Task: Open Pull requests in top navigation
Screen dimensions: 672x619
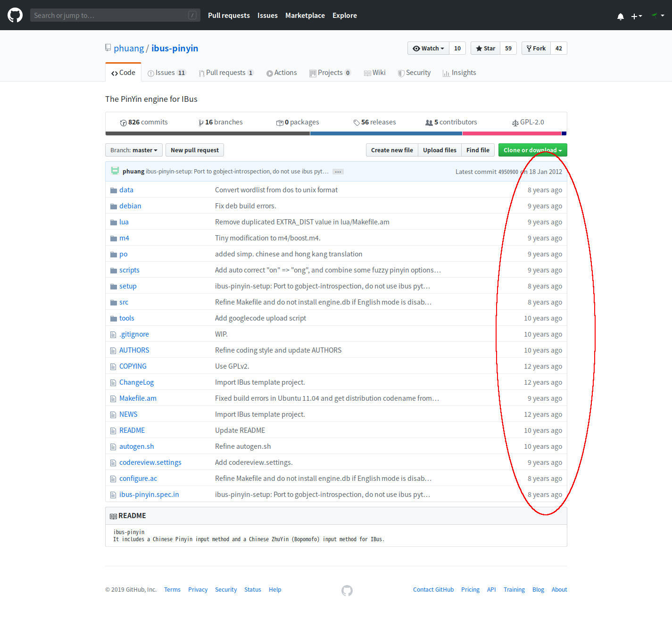Action: coord(229,16)
